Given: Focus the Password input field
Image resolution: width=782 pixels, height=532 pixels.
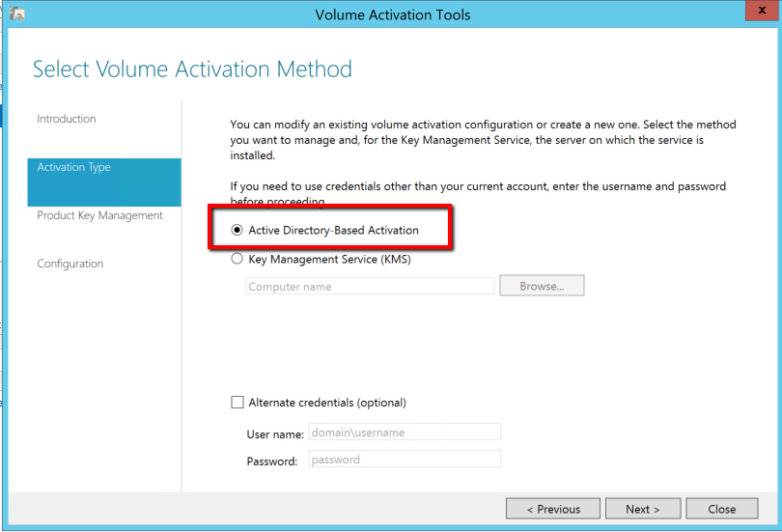Looking at the screenshot, I should click(405, 460).
